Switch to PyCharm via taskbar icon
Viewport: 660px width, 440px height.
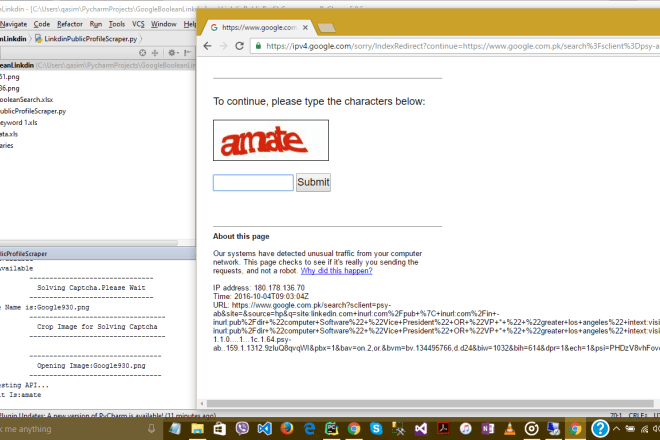(x=332, y=429)
